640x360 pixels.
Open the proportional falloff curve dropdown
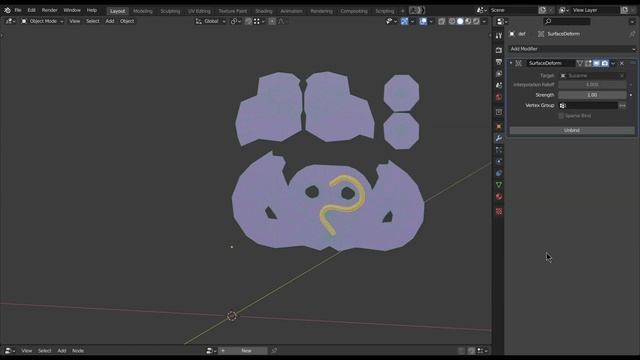pos(282,21)
